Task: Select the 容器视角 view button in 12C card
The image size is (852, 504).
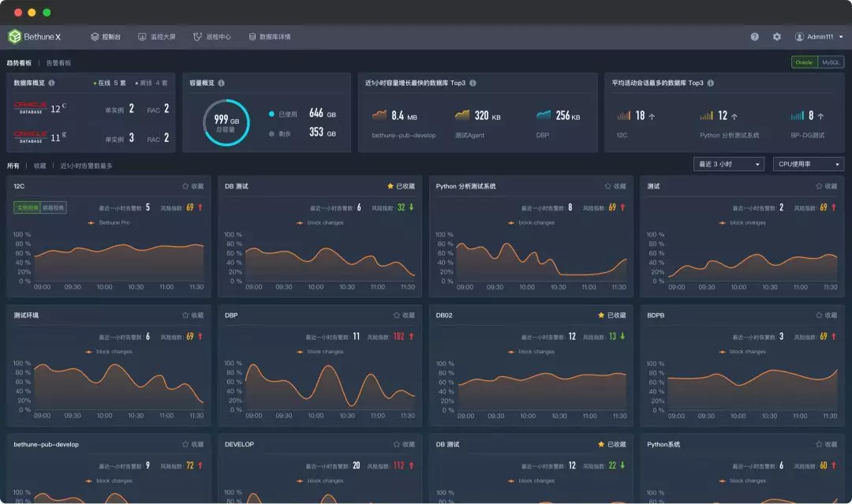Action: [x=54, y=207]
